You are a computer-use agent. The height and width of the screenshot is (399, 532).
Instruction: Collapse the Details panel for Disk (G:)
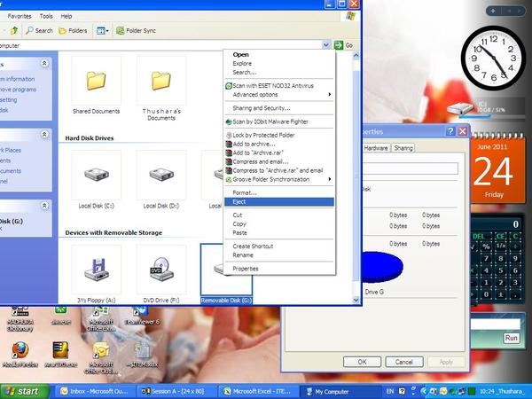(x=44, y=206)
